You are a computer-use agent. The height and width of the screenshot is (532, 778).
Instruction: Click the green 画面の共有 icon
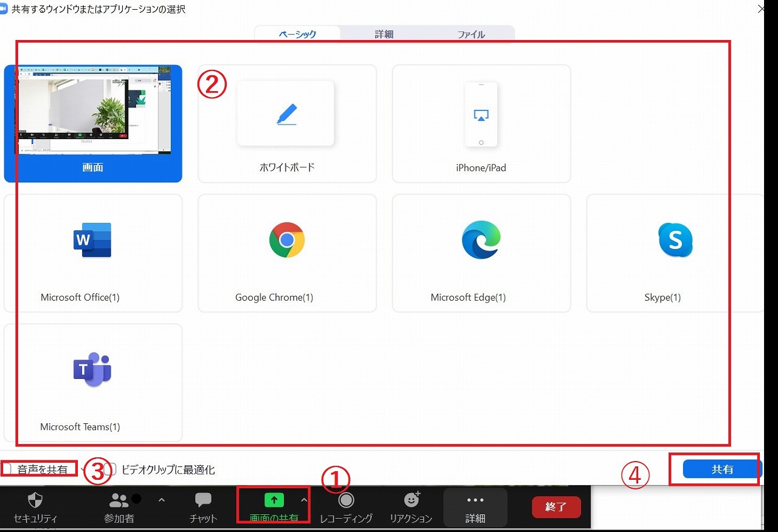tap(274, 500)
